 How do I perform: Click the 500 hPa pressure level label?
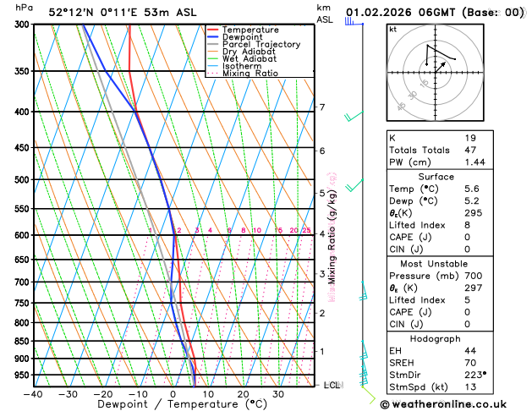(x=22, y=180)
